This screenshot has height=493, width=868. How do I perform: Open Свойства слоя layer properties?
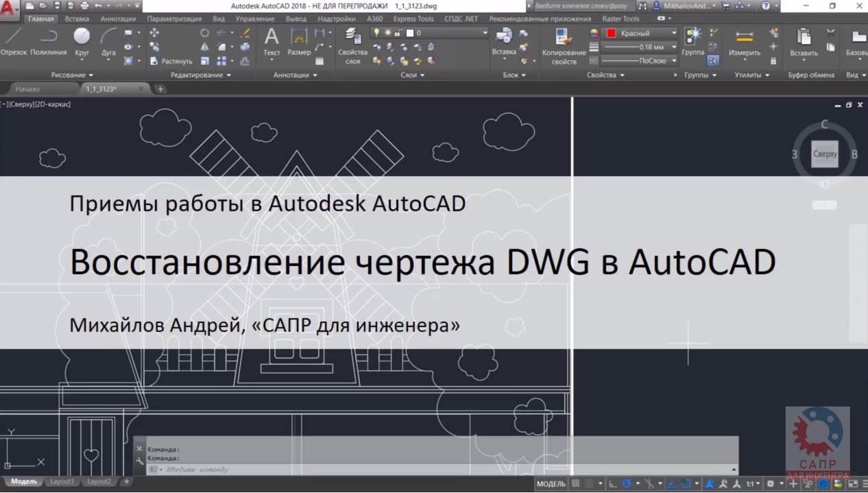coord(352,46)
